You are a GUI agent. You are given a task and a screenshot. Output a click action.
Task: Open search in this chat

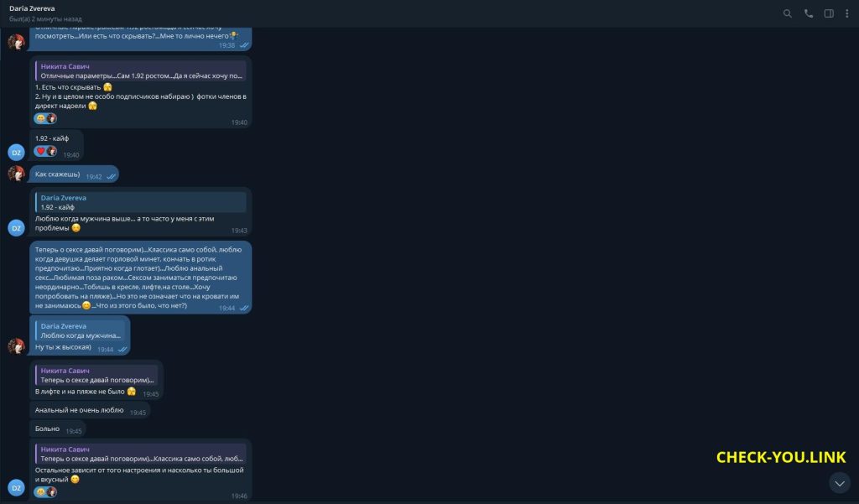pos(787,13)
